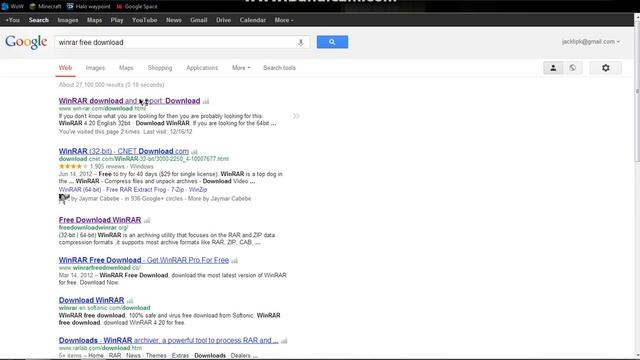Select Search in black bar
Screen dimensions: 640x360
[39, 20]
